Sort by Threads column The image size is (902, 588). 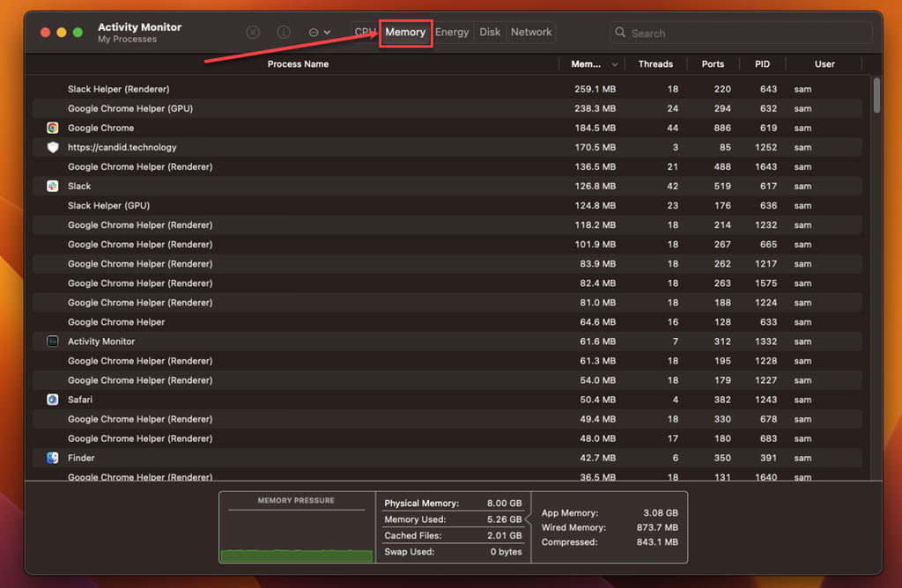coord(655,63)
